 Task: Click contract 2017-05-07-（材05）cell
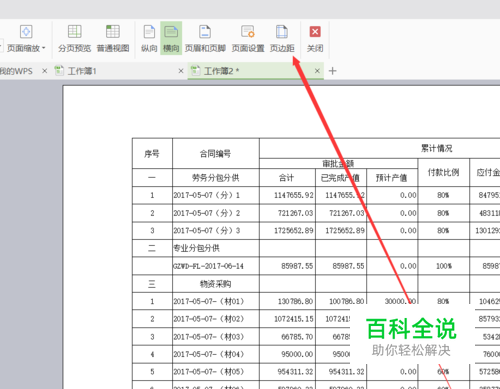point(215,372)
